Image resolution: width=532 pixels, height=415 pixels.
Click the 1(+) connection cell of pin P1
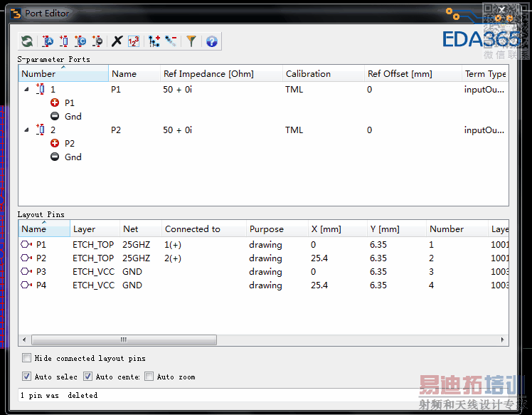tap(173, 245)
